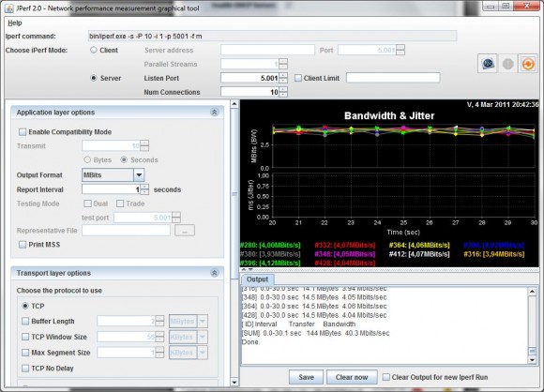Image resolution: width=544 pixels, height=392 pixels.
Task: Click the Representative File text field
Action: pos(127,231)
